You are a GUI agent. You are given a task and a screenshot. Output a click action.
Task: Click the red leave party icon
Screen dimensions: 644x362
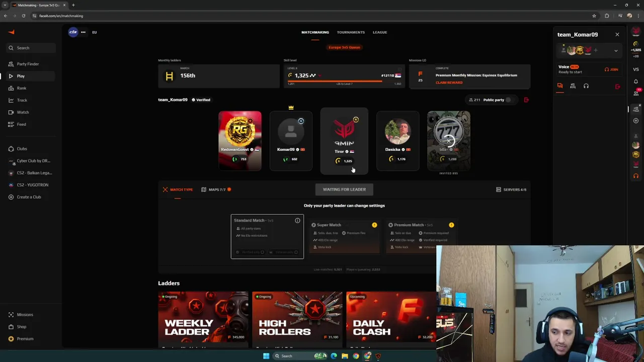click(x=526, y=100)
